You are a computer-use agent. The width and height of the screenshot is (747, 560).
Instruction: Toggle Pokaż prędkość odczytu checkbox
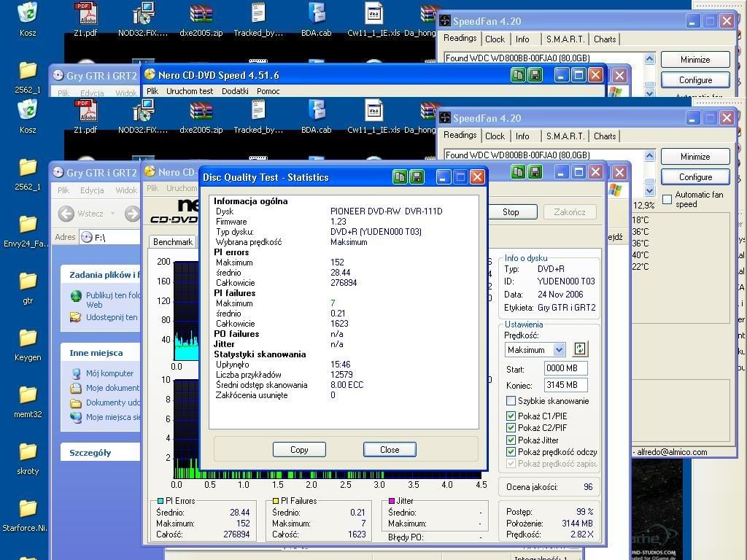(511, 452)
